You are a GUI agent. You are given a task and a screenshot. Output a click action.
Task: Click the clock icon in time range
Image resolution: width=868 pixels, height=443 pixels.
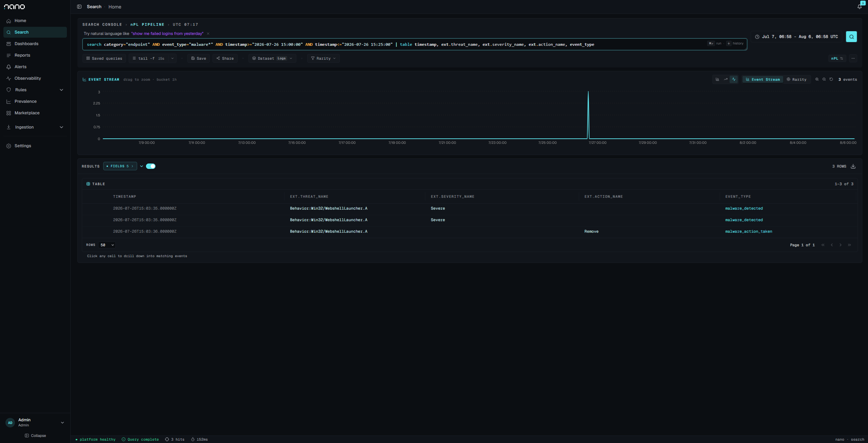click(757, 37)
